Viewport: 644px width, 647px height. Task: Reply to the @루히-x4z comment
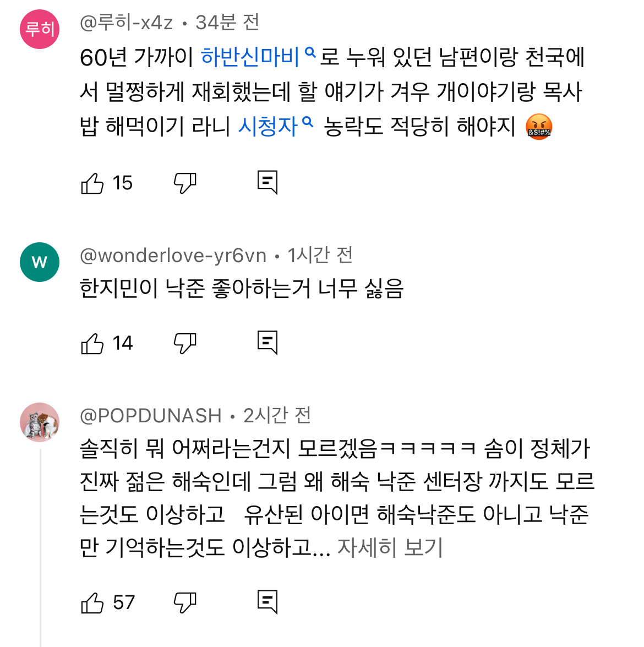(x=268, y=182)
